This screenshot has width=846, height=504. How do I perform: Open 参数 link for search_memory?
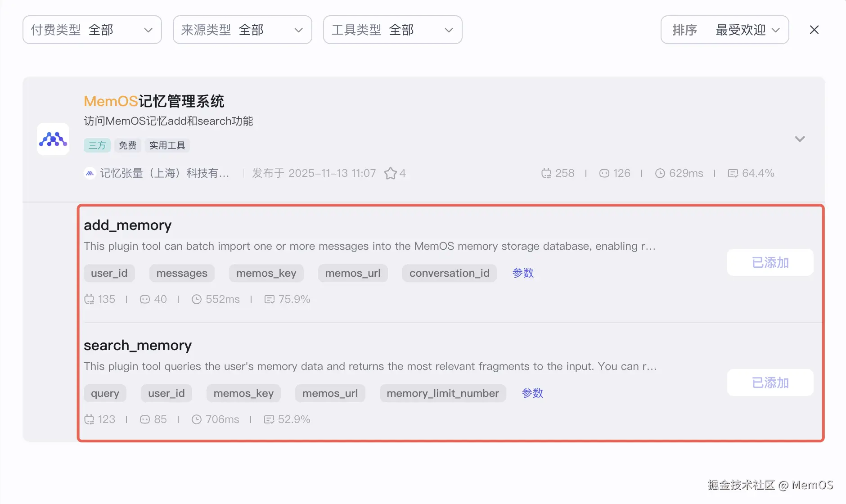532,393
